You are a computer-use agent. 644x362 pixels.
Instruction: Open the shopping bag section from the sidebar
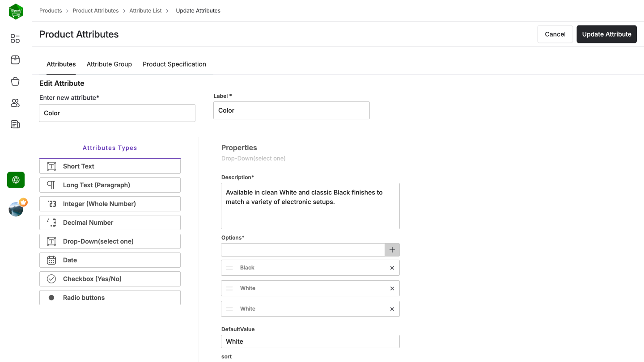15,81
